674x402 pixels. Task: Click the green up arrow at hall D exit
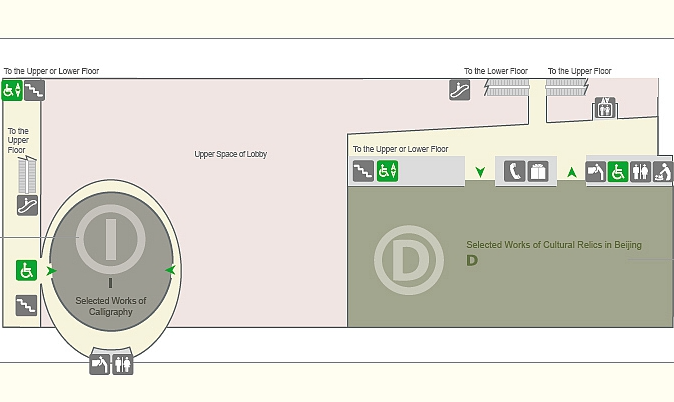pyautogui.click(x=572, y=172)
